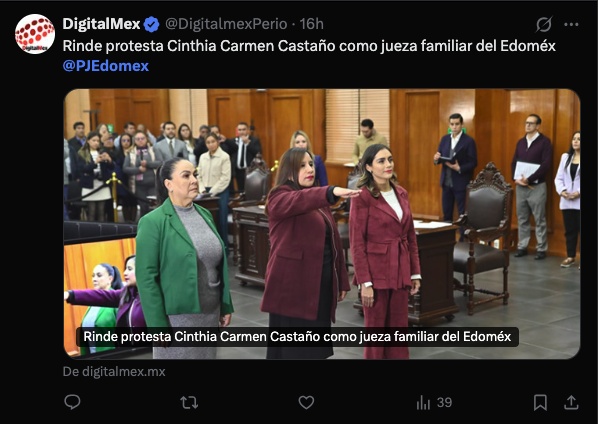Open the three-dot more options menu
This screenshot has height=424, width=598.
click(571, 24)
